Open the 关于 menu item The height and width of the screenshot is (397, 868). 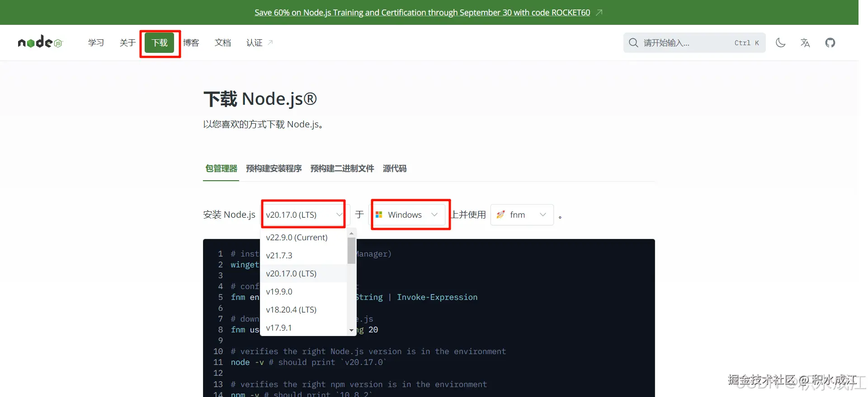point(127,42)
